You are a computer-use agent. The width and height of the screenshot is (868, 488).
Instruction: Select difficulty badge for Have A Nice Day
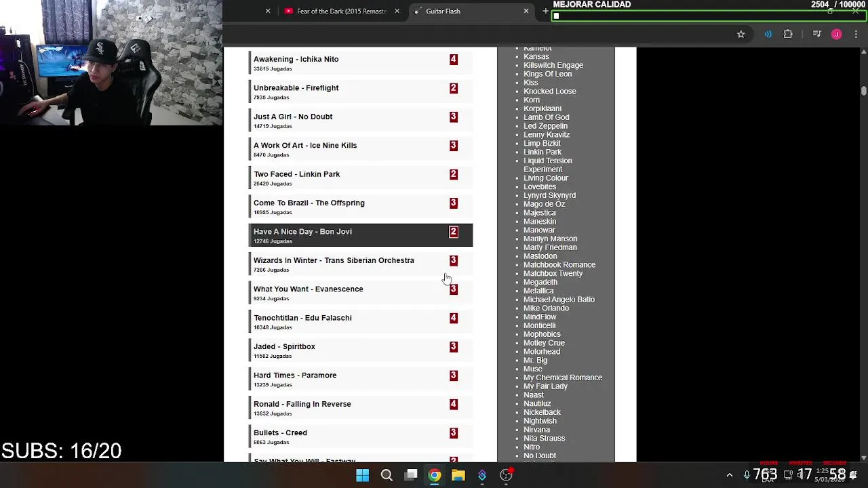click(x=454, y=232)
